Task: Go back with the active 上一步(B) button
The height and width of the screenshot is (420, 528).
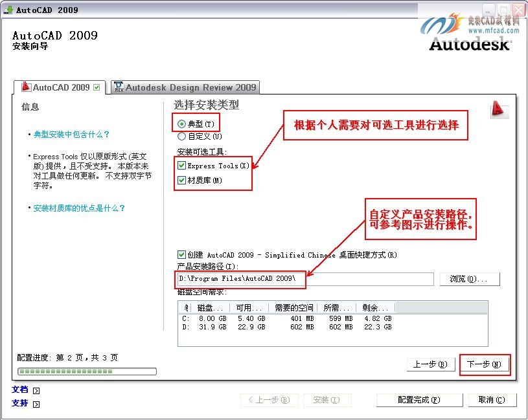Action: [430, 364]
